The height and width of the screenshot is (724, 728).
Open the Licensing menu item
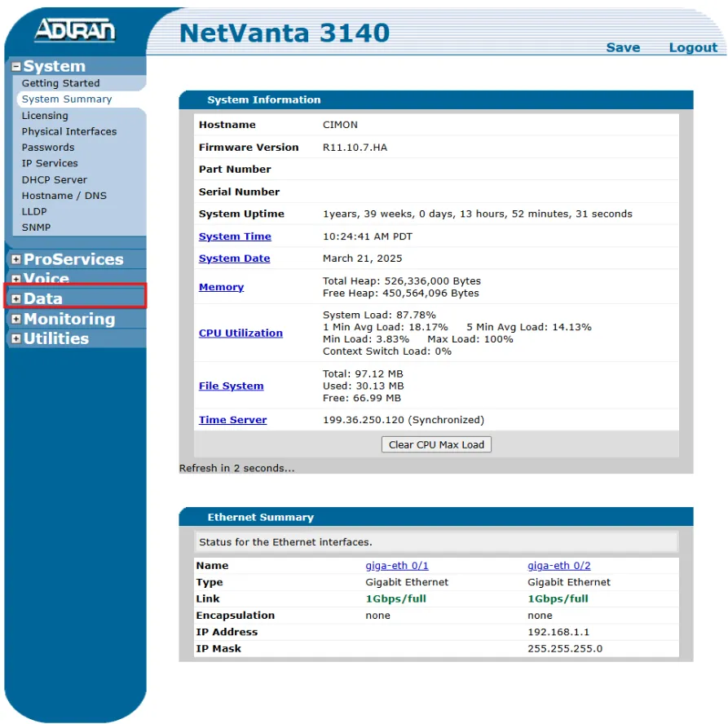click(x=45, y=116)
